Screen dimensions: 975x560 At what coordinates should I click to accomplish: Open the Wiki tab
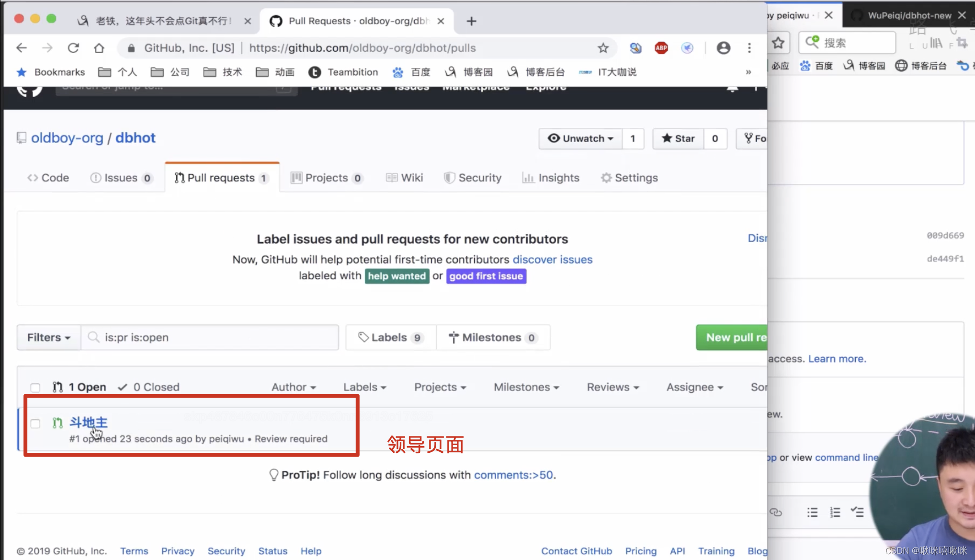[x=404, y=178]
